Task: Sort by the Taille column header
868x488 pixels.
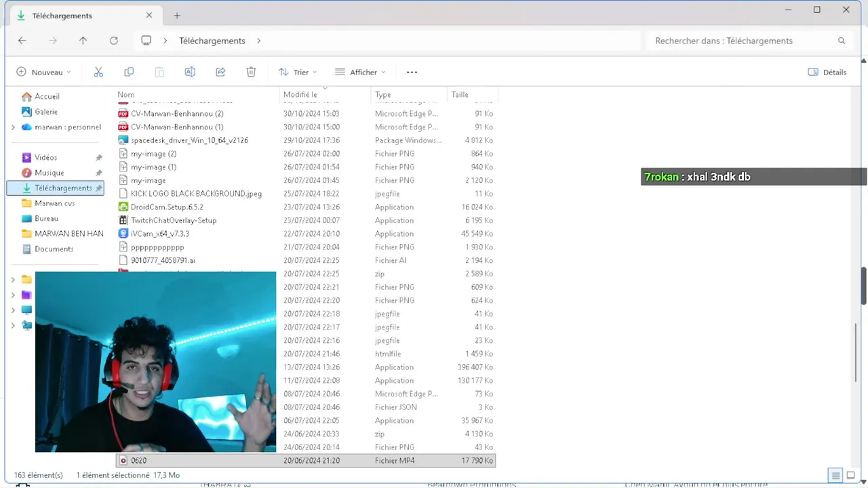Action: pyautogui.click(x=460, y=95)
